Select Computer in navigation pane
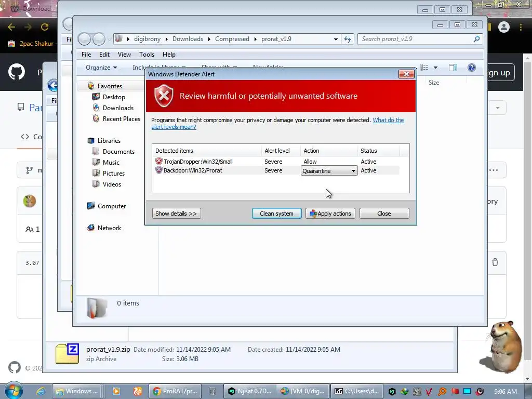Viewport: 532px width, 399px height. pyautogui.click(x=112, y=206)
